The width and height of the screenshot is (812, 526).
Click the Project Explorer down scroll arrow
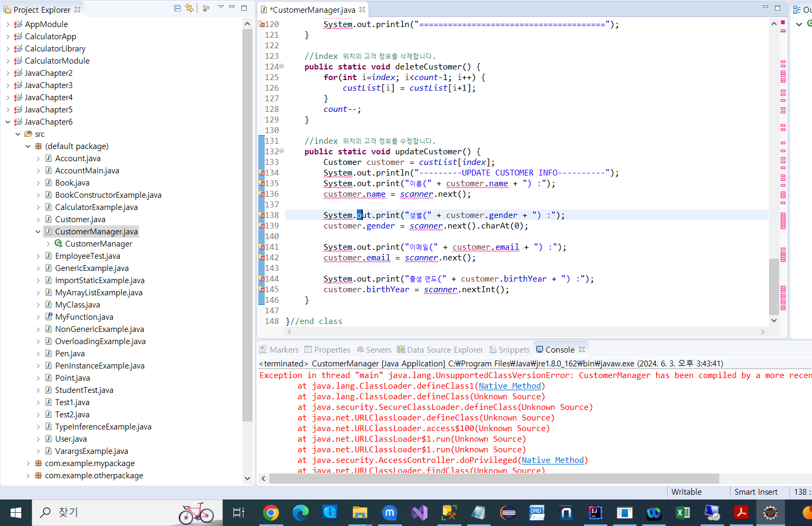click(247, 478)
